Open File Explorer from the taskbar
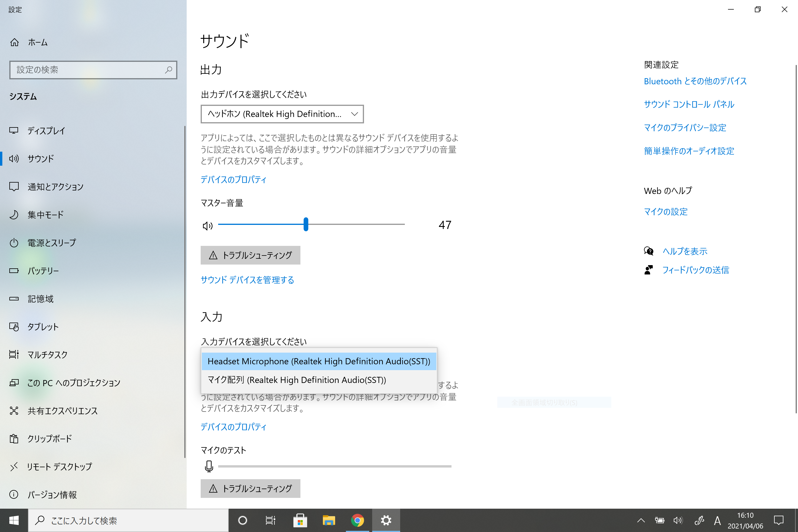The width and height of the screenshot is (798, 532). 328,520
